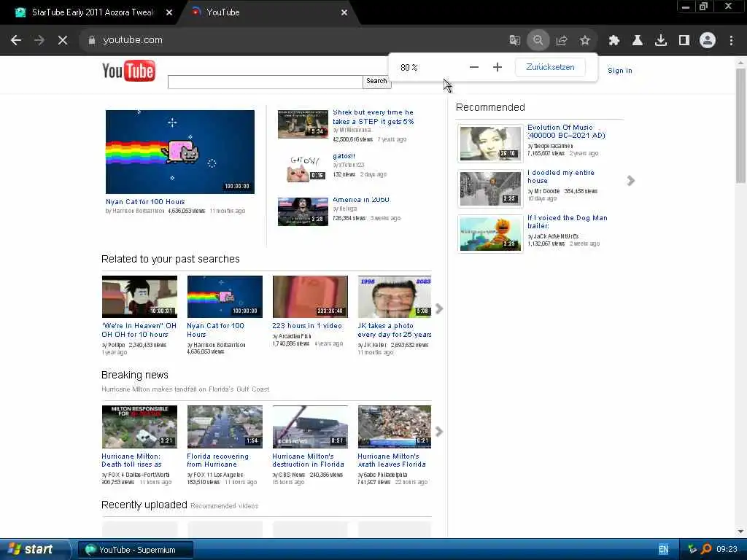The width and height of the screenshot is (747, 560).
Task: Open the large Nyan Cat featured thumbnail
Action: [x=180, y=152]
